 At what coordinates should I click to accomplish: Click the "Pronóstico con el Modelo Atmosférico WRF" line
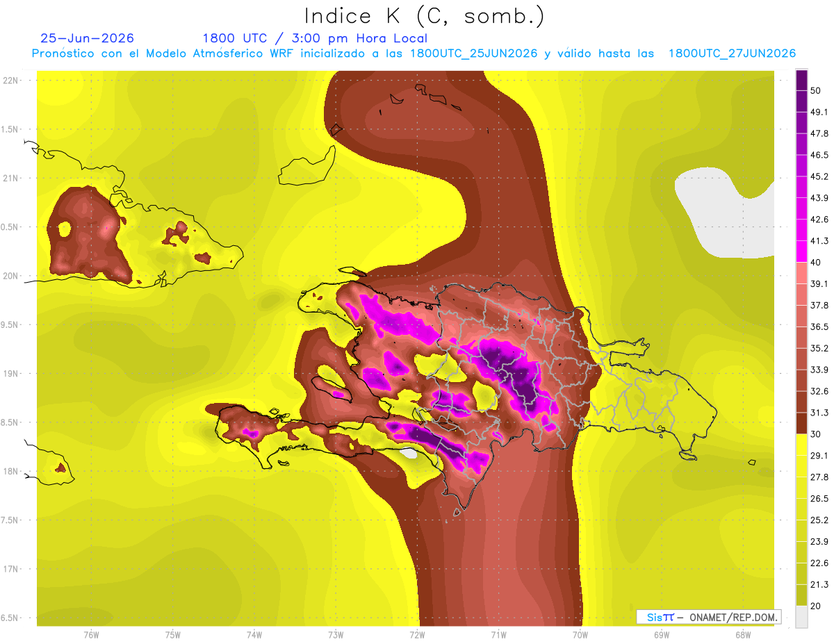414,53
